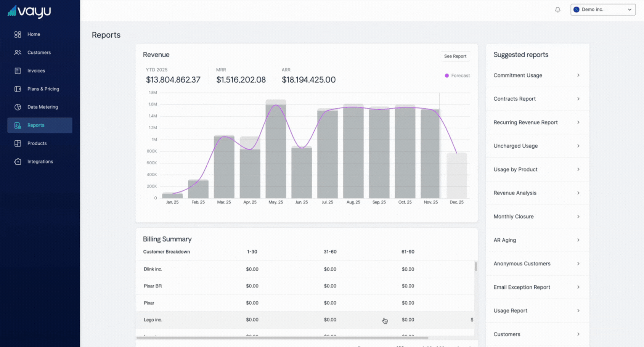Expand the Monthly Closure chevron

(x=578, y=217)
